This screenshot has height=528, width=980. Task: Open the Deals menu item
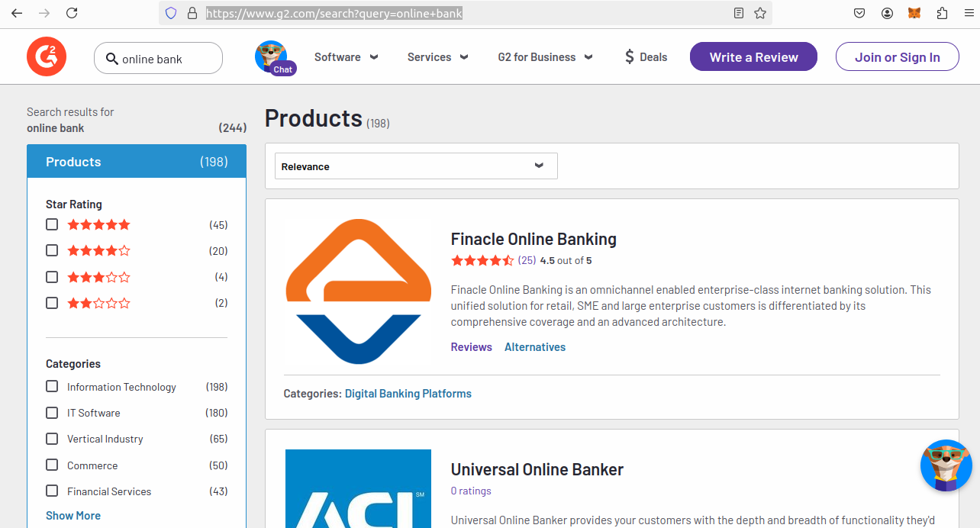click(x=646, y=57)
